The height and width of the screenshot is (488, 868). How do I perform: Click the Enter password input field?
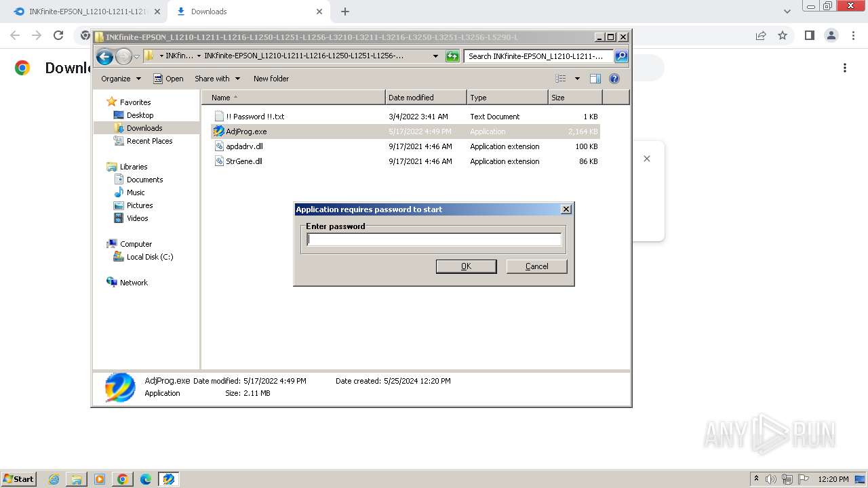[434, 239]
